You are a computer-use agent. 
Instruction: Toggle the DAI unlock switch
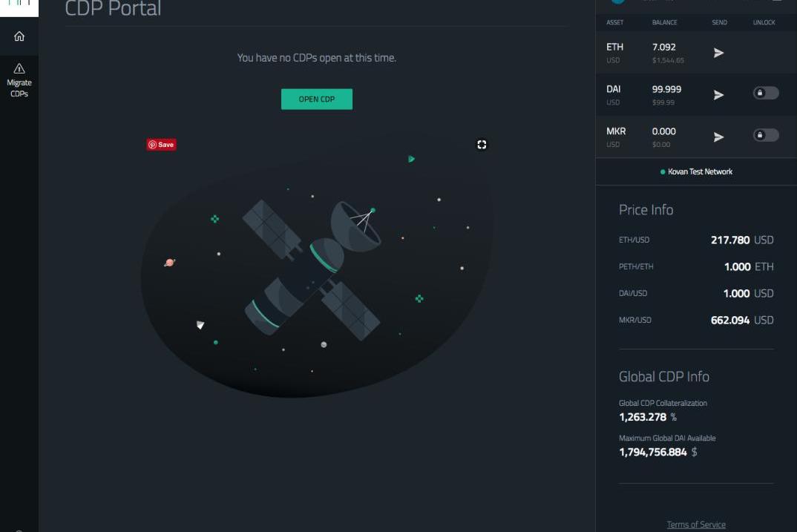point(766,93)
